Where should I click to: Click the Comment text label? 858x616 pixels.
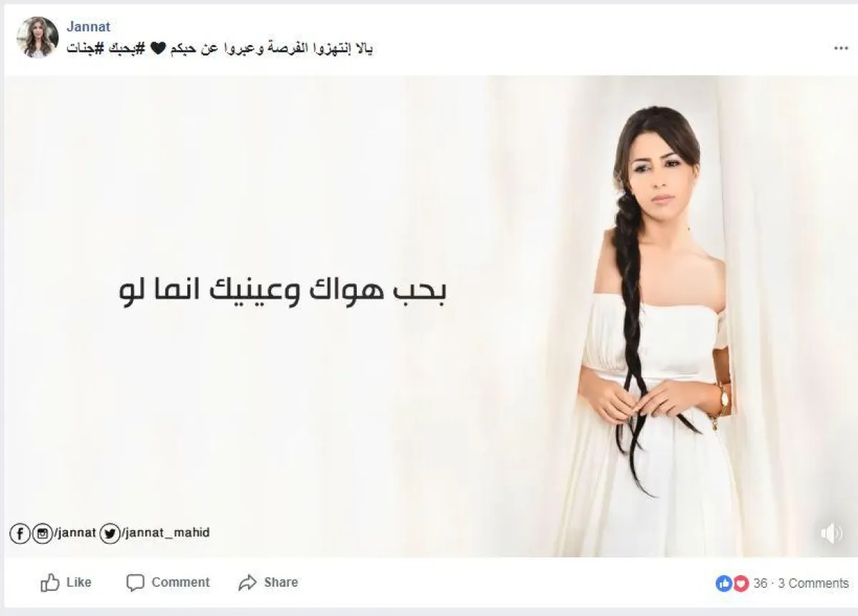181,582
